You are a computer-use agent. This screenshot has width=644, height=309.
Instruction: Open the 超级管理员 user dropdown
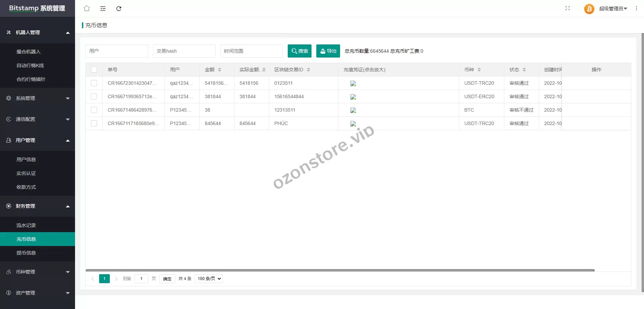coord(613,9)
